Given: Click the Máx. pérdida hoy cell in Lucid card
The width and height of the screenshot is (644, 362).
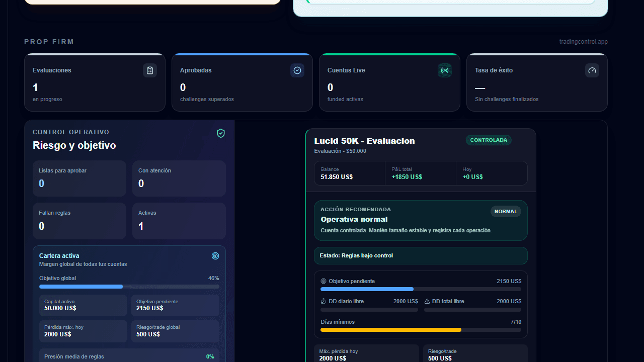Looking at the screenshot, I should (366, 353).
